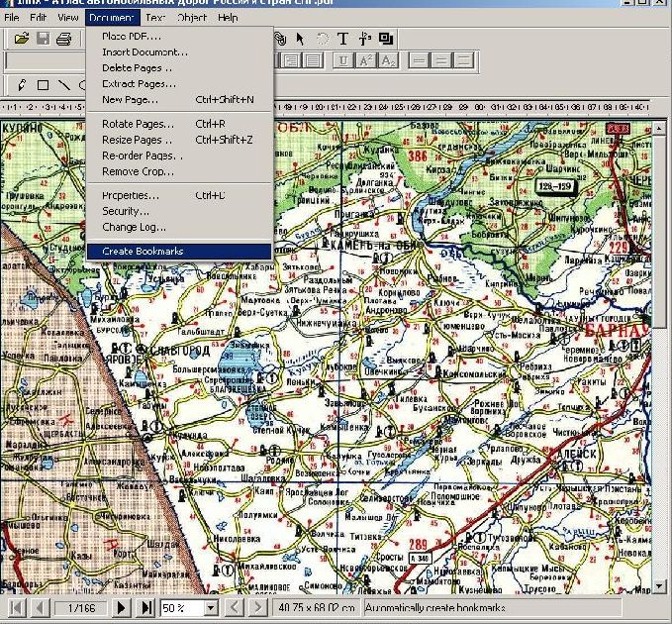Select the Rectangle drawing tool

tap(43, 85)
